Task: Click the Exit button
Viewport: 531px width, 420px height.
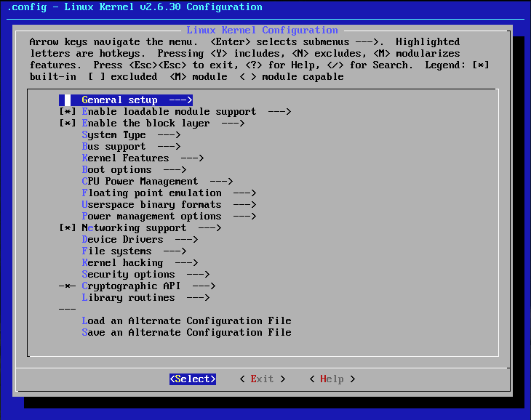Action: click(263, 379)
